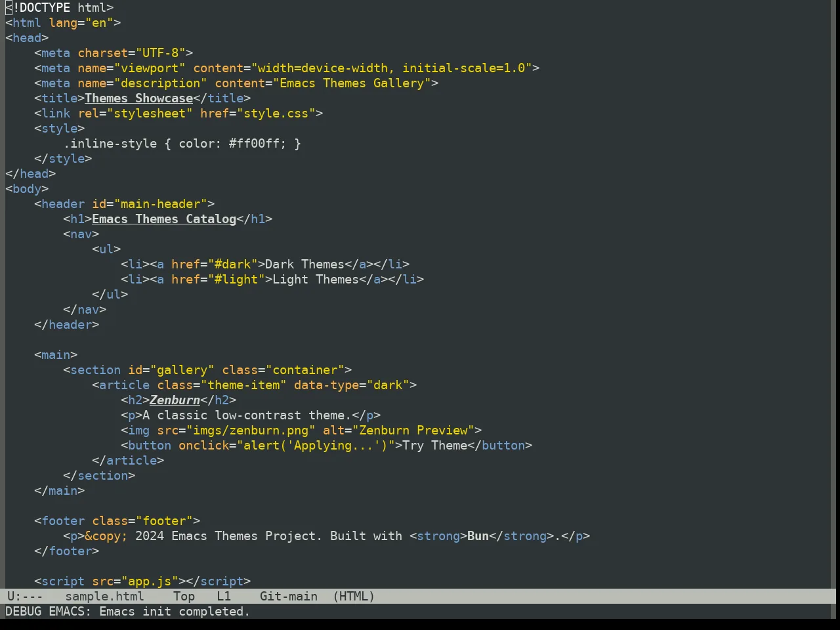Click the closing head tag
Image resolution: width=840 pixels, height=630 pixels.
[x=31, y=174]
